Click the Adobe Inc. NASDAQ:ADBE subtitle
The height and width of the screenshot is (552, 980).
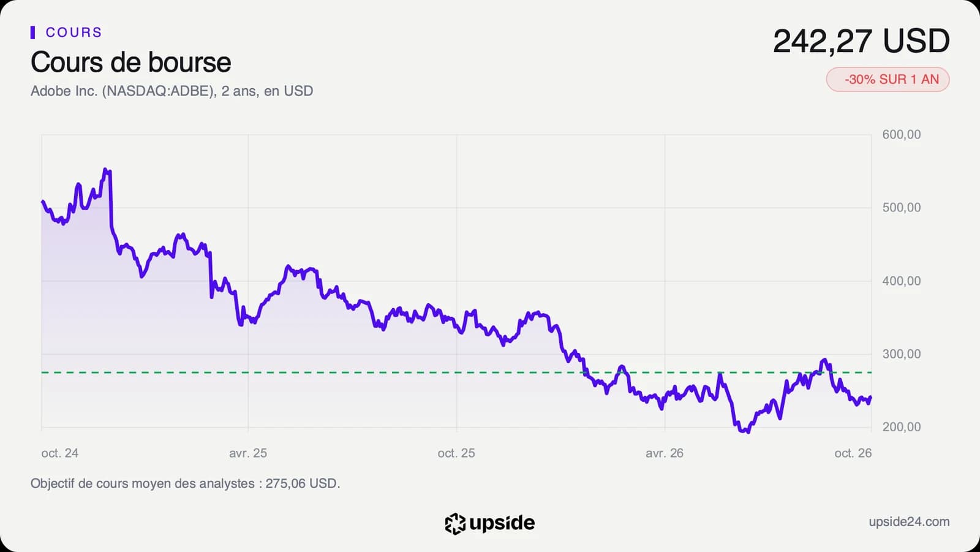172,91
